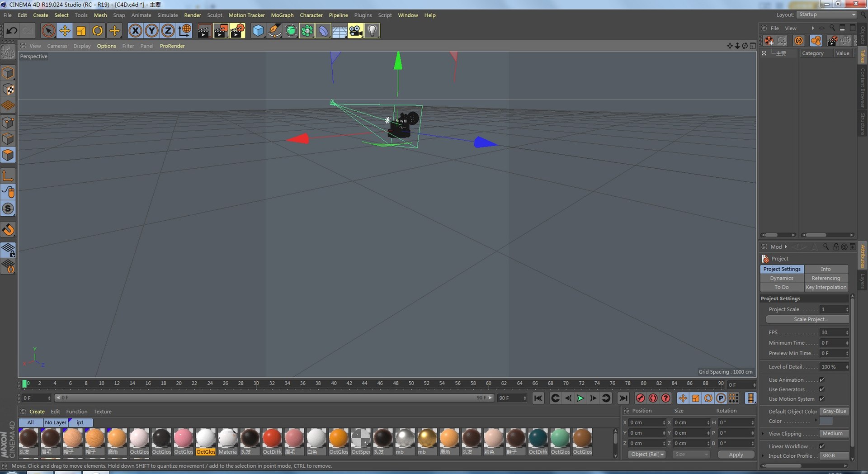Open Input Color Profile sRGB dropdown
Screen dimensions: 868x474
click(835, 456)
